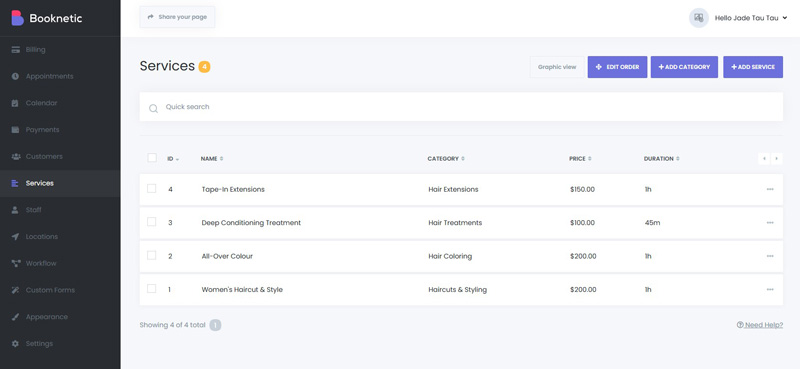The height and width of the screenshot is (369, 800).
Task: Check the Tape-In Extensions row checkbox
Action: (152, 188)
